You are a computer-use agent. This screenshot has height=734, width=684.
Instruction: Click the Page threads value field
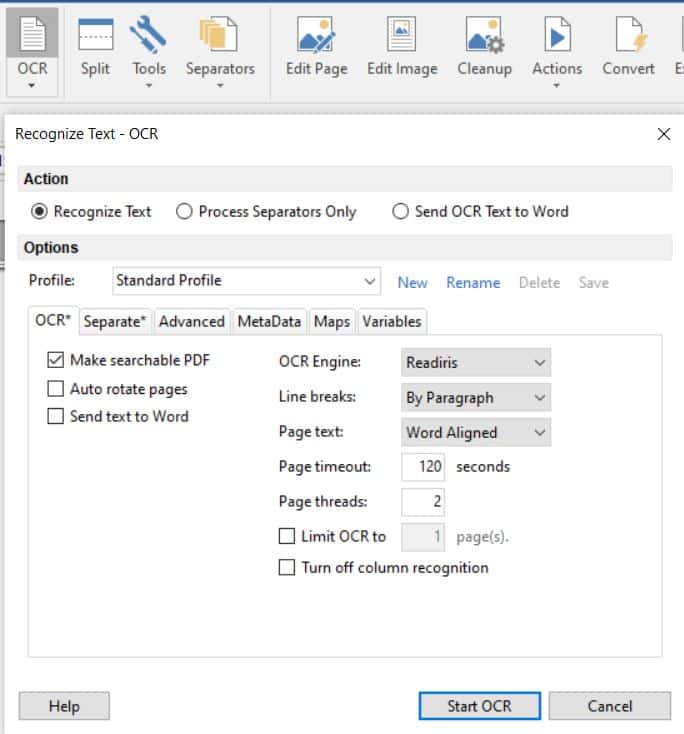click(x=423, y=502)
